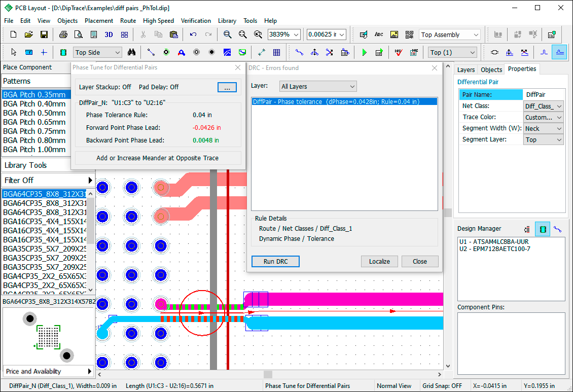Image resolution: width=573 pixels, height=392 pixels.
Task: Undo the last action
Action: click(x=193, y=34)
